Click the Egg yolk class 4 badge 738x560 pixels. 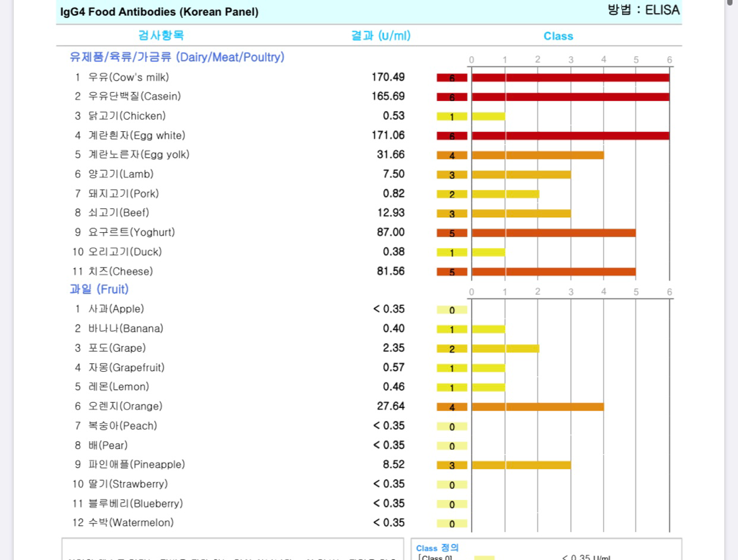coord(452,155)
